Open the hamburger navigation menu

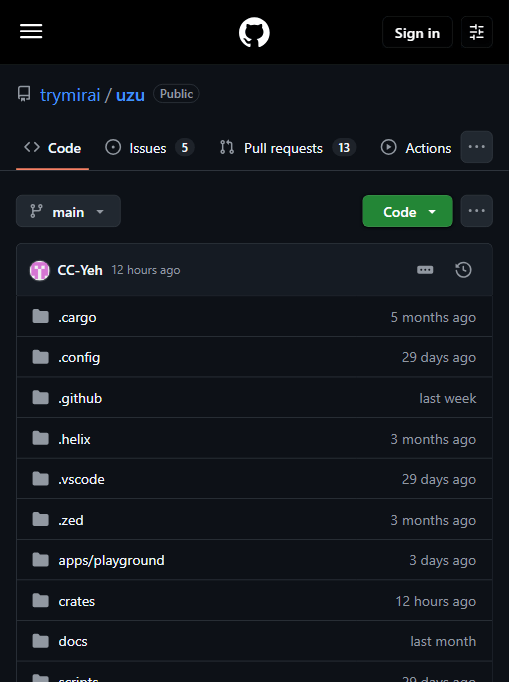(x=31, y=32)
